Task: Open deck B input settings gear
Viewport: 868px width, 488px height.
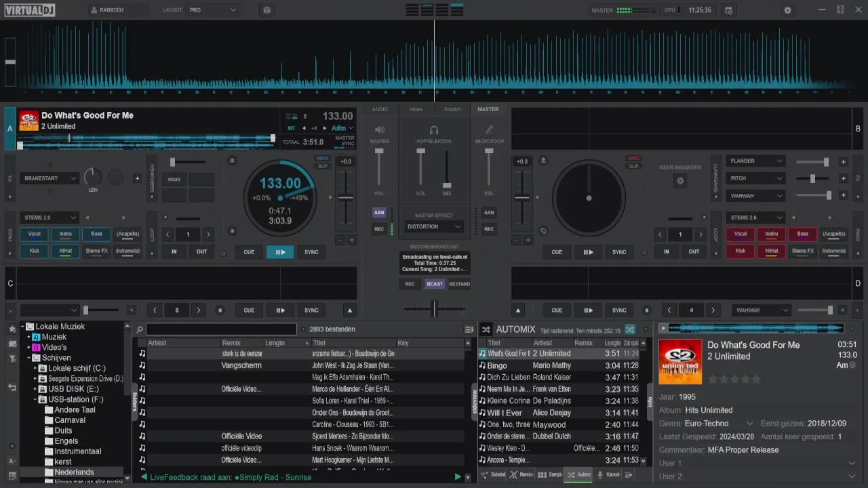Action: (x=680, y=181)
